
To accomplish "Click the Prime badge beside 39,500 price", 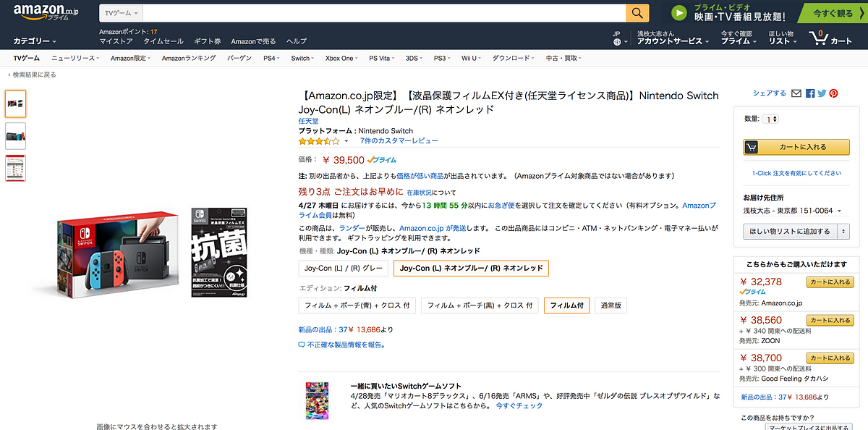I will pos(382,160).
